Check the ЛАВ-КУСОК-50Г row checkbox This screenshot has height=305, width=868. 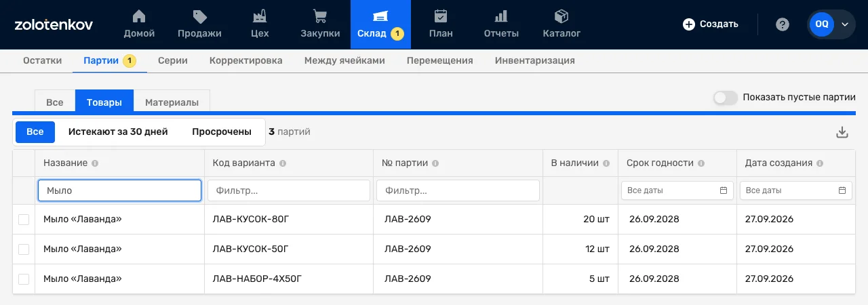24,249
